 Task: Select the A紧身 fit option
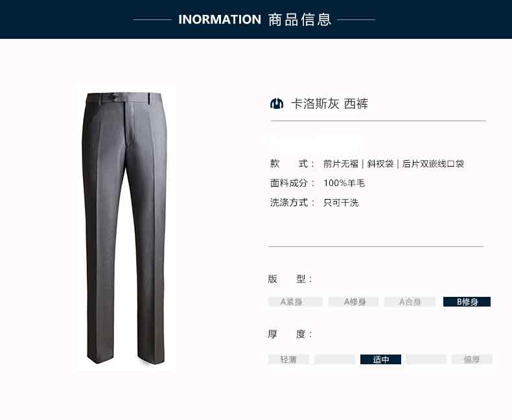(295, 301)
